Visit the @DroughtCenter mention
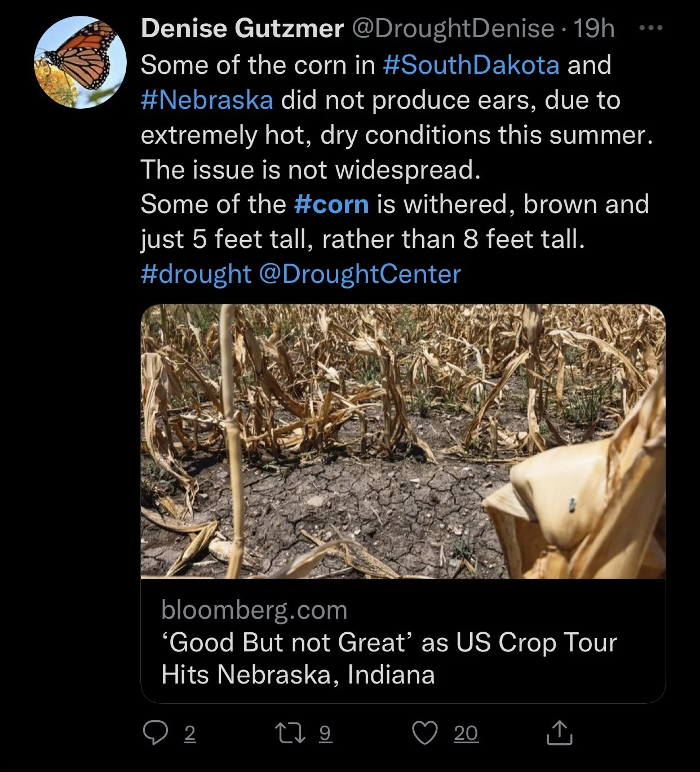This screenshot has height=772, width=700. pyautogui.click(x=360, y=274)
